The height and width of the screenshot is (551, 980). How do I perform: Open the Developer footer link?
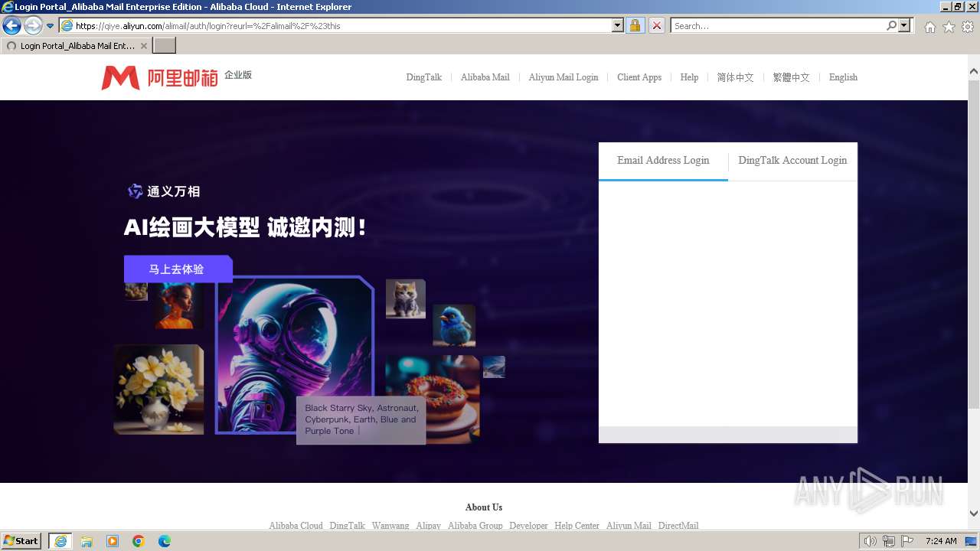(x=528, y=526)
